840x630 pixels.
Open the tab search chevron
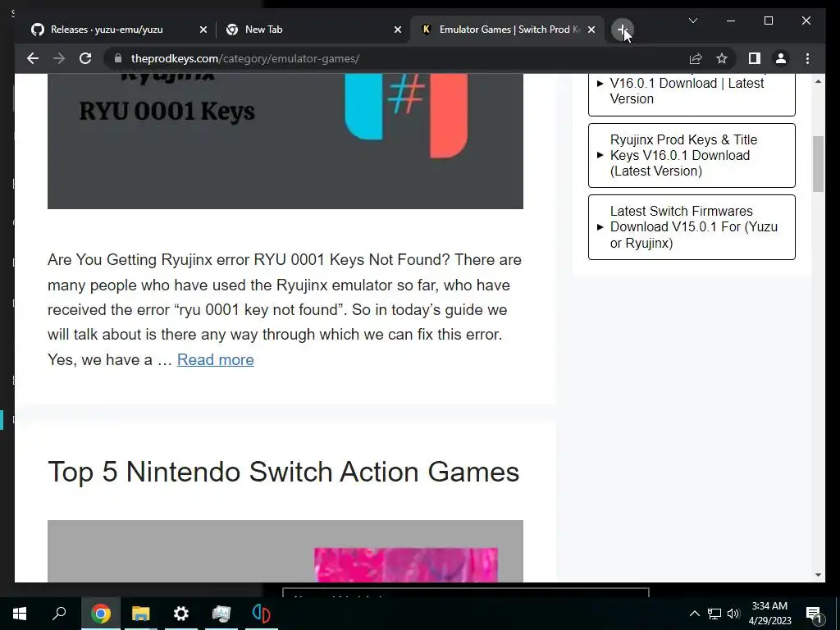pos(692,21)
